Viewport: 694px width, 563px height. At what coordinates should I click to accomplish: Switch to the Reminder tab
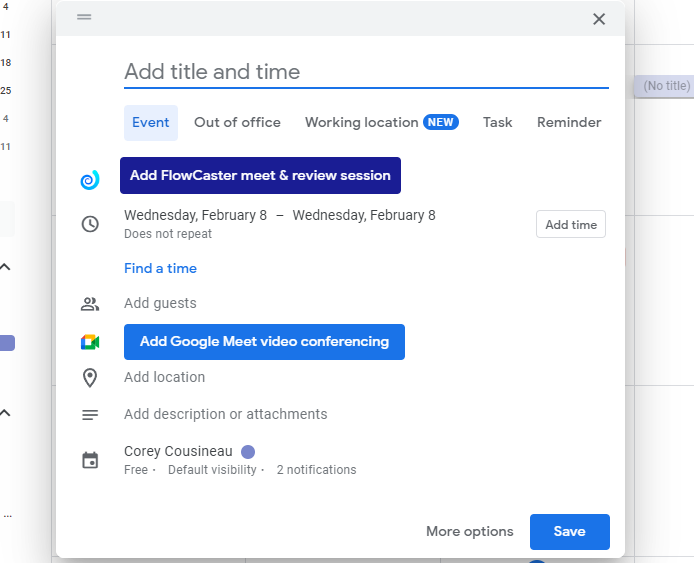569,123
